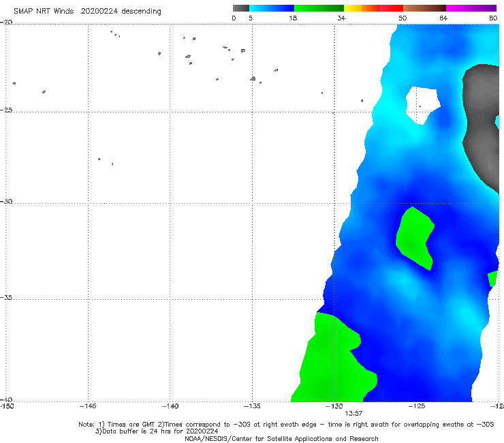This screenshot has height=443, width=504.
Task: Click the date "20200224" in the title
Action: 99,11
